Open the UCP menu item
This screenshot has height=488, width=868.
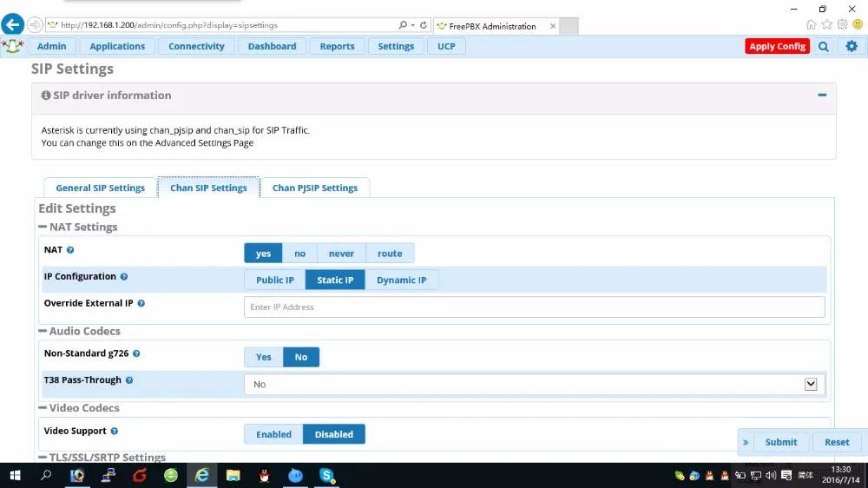446,47
